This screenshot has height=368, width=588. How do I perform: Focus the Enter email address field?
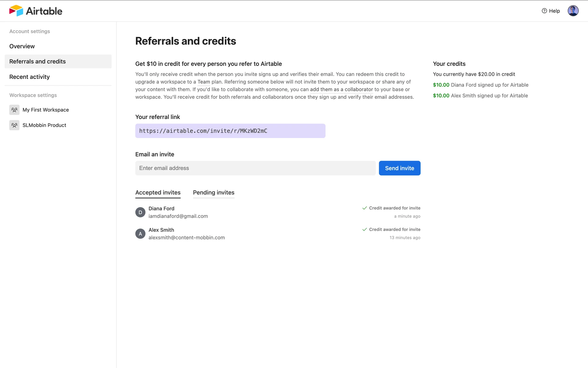tap(255, 168)
